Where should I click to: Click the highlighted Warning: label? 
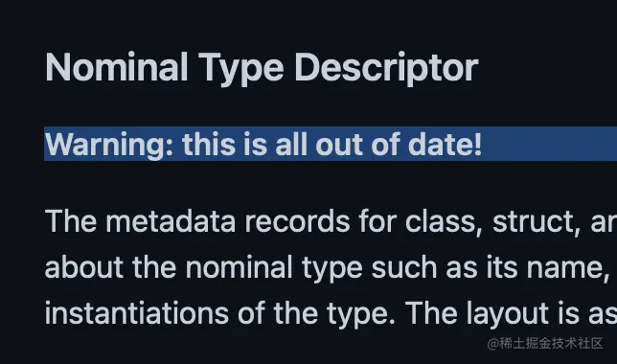point(109,145)
